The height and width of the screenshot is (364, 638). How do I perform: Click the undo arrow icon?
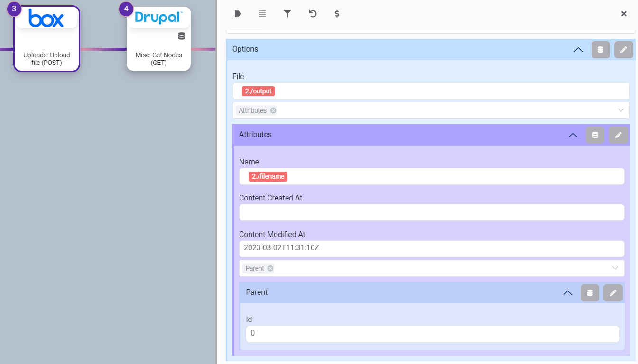click(x=313, y=14)
